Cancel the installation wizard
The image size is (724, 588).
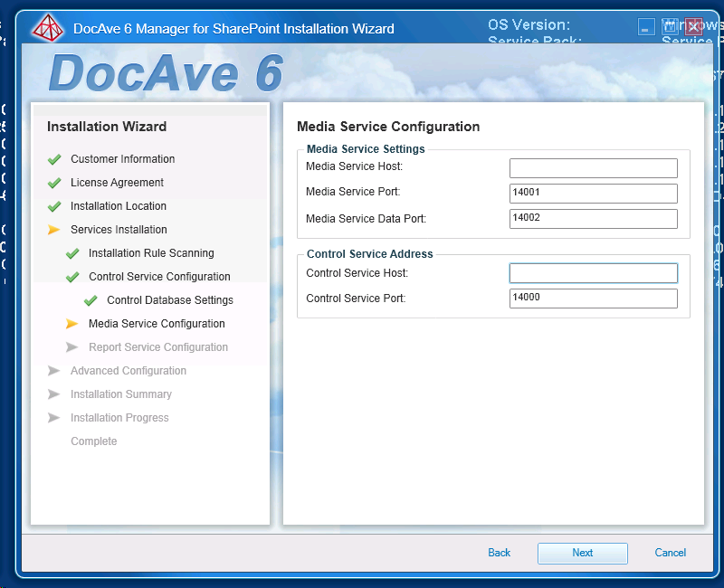point(670,553)
